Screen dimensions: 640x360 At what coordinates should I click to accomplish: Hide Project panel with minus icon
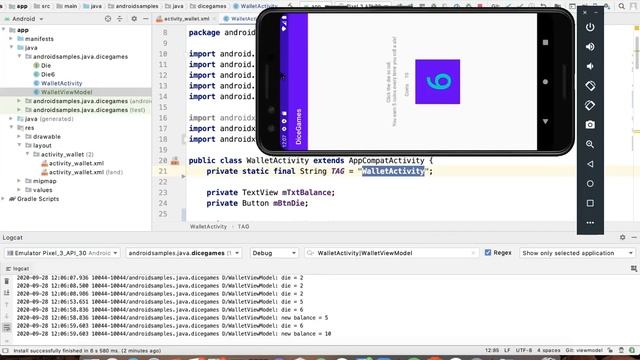click(146, 19)
